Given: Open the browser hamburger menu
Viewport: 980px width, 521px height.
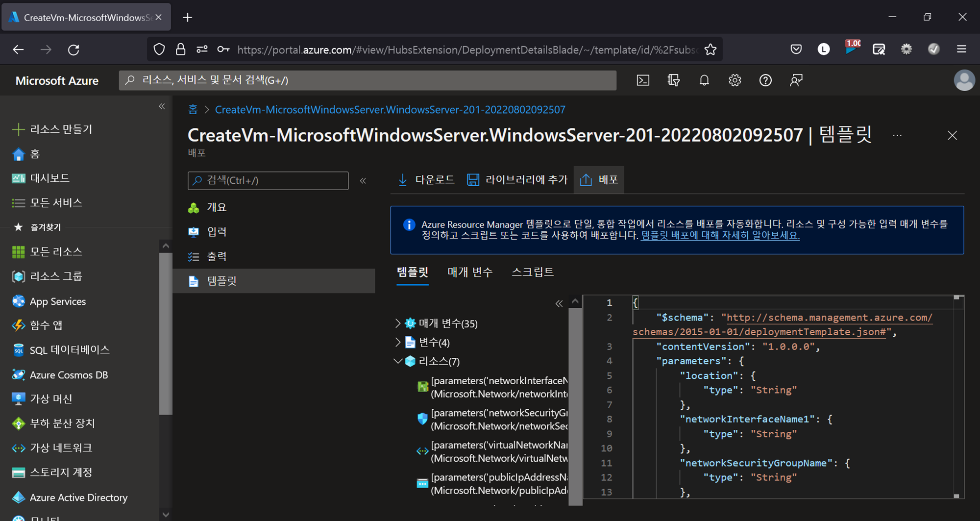Looking at the screenshot, I should pyautogui.click(x=961, y=49).
